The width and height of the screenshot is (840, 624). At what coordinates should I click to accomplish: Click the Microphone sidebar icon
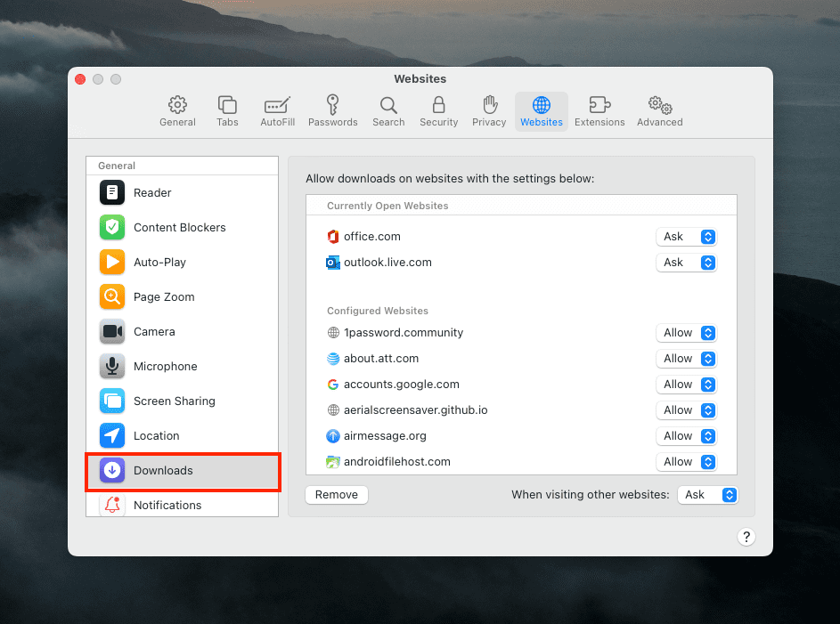point(112,366)
